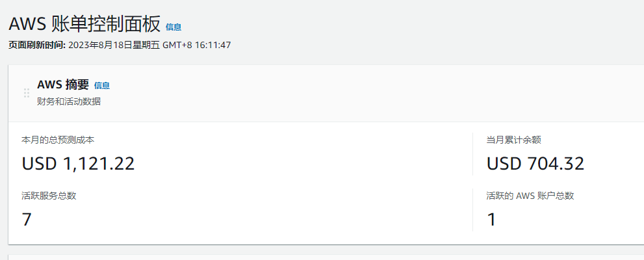Viewport: 644px width, 260px height.
Task: Click the 当月累计余额 label
Action: point(514,140)
